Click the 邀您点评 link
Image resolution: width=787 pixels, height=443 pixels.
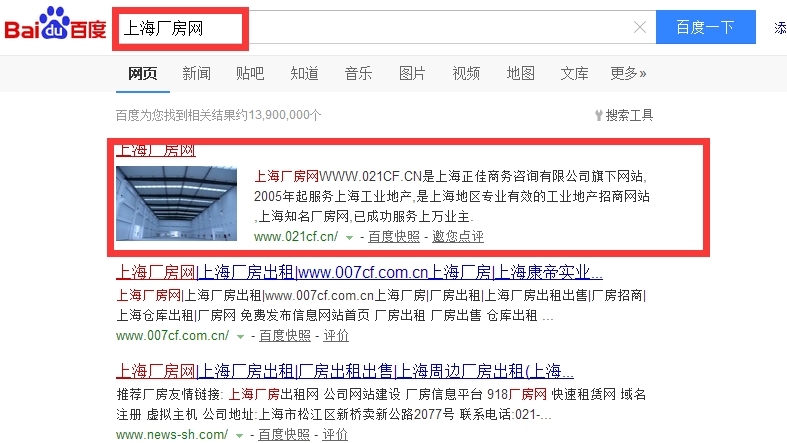(458, 236)
